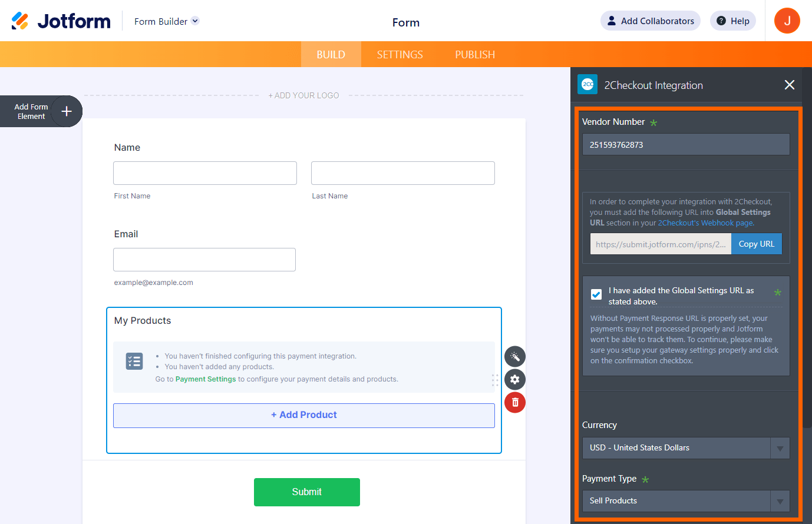Screen dimensions: 812x524
Task: Click the Add Form Element plus icon
Action: point(67,111)
